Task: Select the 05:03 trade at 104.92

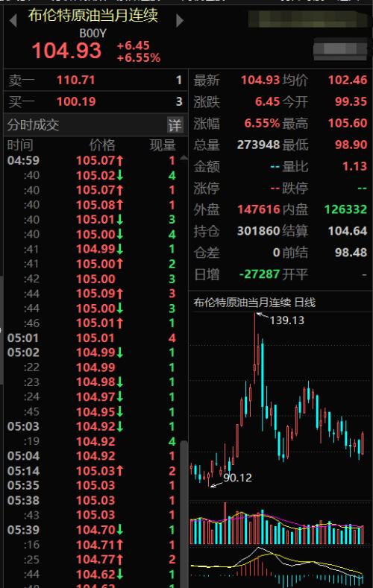Action: tap(92, 426)
